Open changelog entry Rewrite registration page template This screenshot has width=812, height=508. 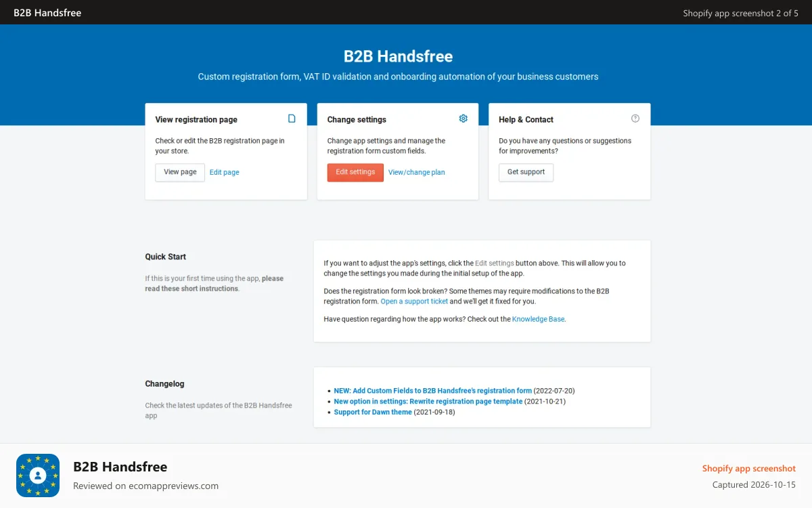pos(428,402)
